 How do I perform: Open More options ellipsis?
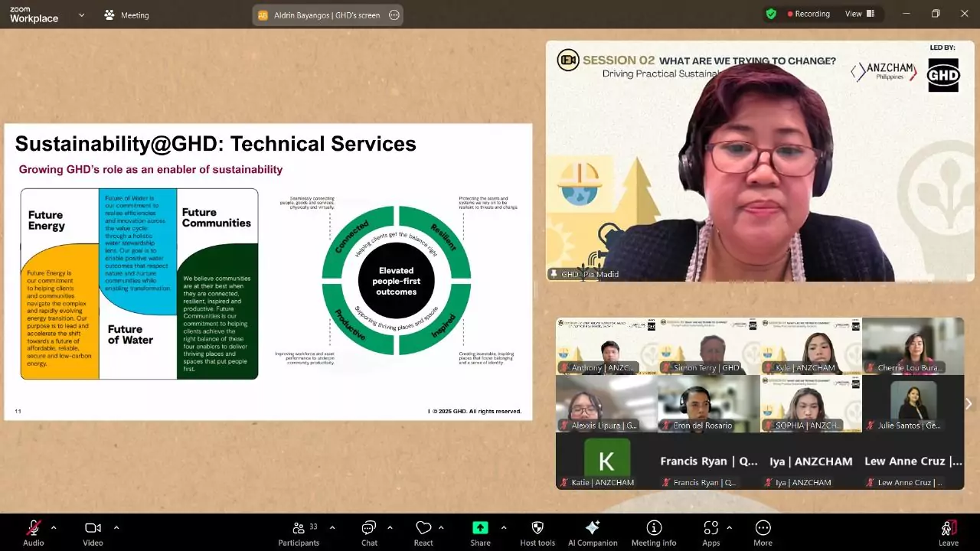click(x=763, y=533)
